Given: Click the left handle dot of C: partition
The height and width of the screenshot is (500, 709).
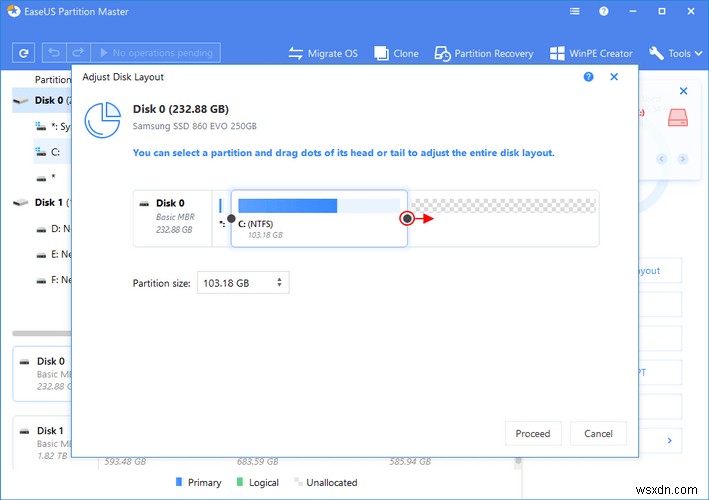Looking at the screenshot, I should (231, 219).
